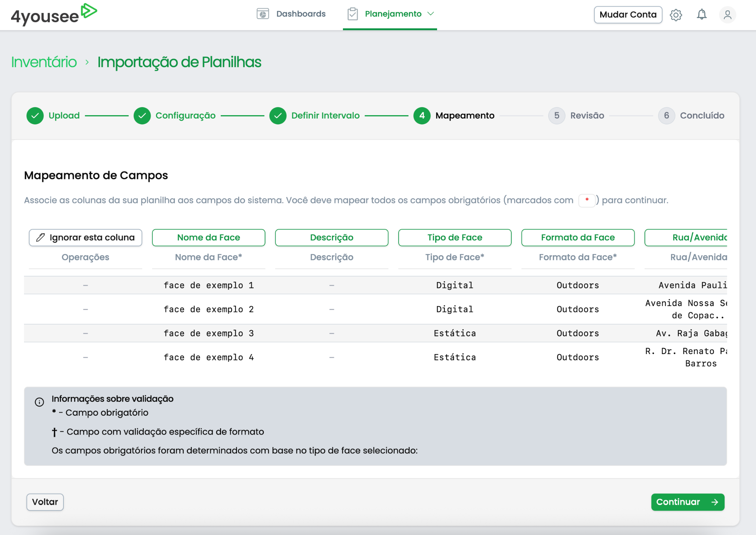Image resolution: width=756 pixels, height=535 pixels.
Task: Click the Configuração completed checkmark step
Action: pyautogui.click(x=142, y=116)
